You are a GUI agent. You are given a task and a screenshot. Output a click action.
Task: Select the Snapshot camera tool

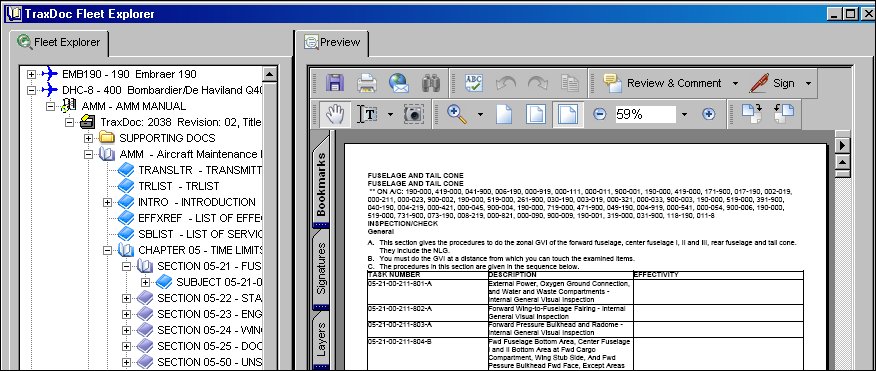(413, 114)
